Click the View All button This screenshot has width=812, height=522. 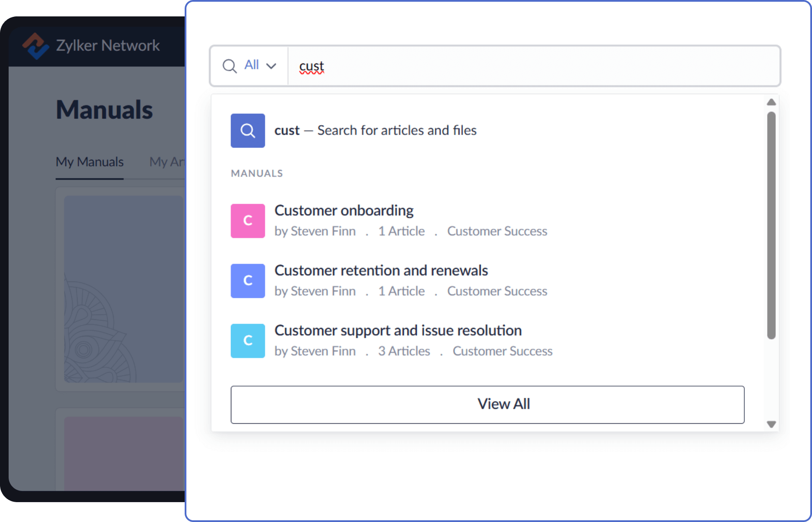pyautogui.click(x=503, y=404)
